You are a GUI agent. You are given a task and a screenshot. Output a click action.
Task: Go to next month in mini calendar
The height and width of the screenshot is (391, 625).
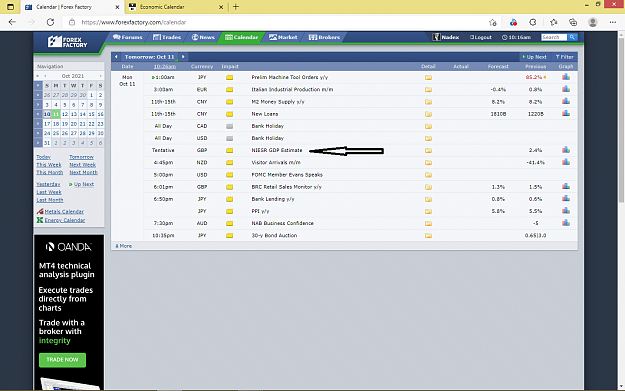[100, 76]
